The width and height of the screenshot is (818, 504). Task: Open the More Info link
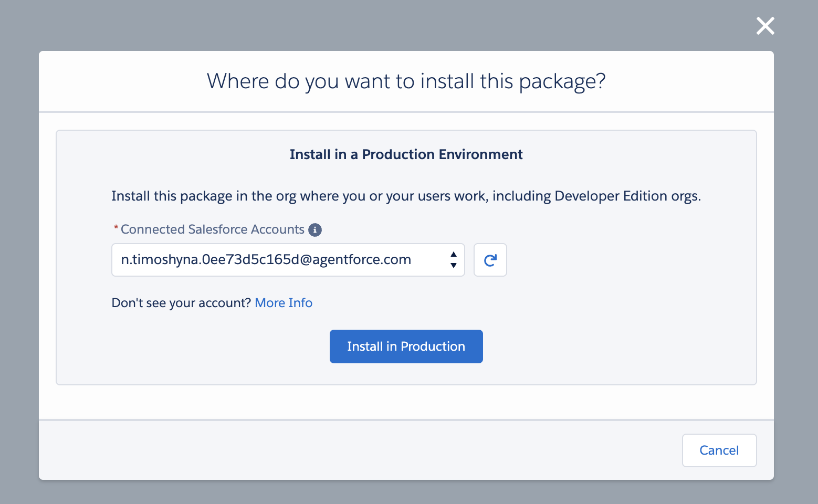(x=284, y=303)
